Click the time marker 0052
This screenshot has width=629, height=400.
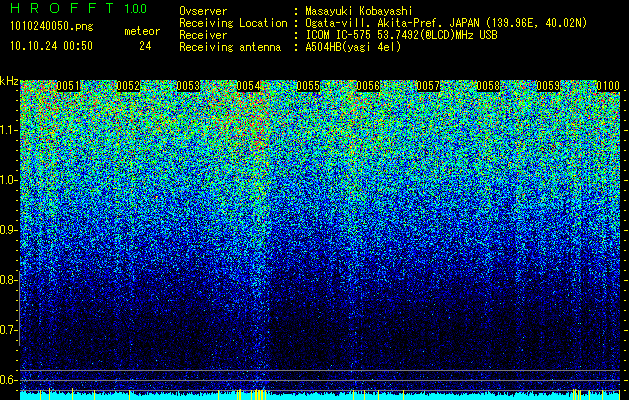coord(128,86)
